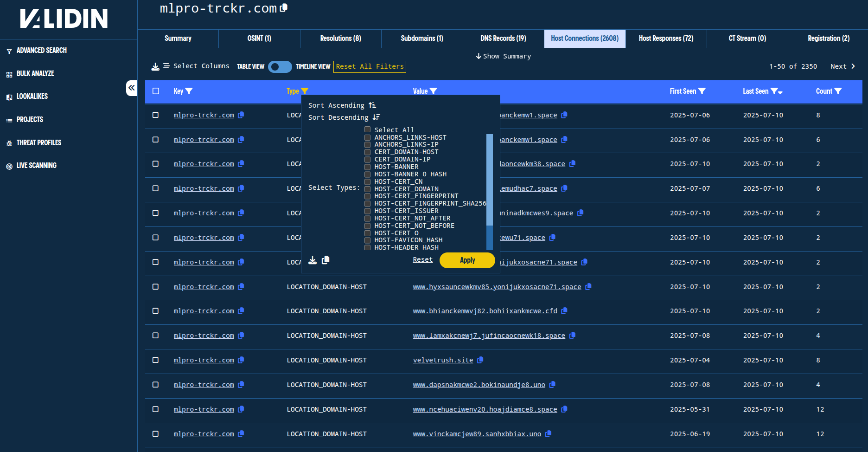
Task: Apply the selected type filters
Action: [467, 260]
